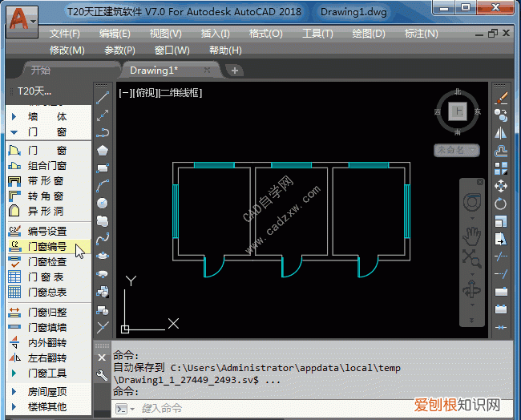This screenshot has height=420, width=521.
Task: Open the 门窗表 command
Action: click(49, 277)
